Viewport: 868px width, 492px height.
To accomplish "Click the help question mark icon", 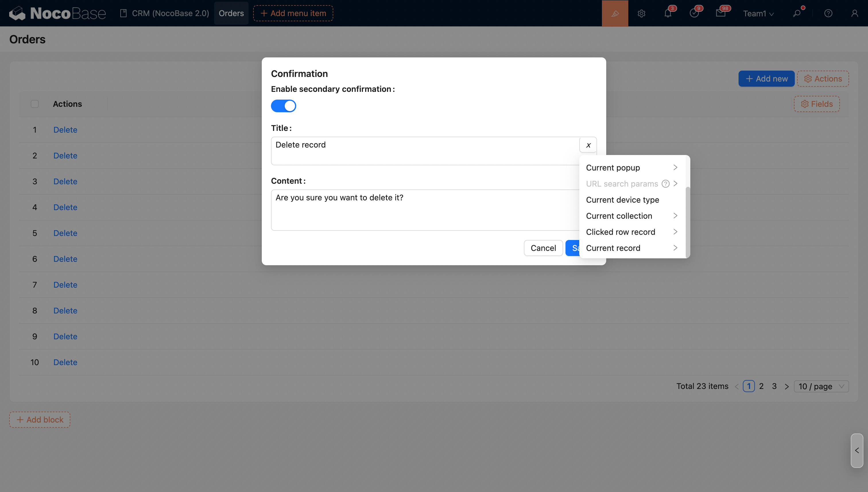I will (x=828, y=13).
